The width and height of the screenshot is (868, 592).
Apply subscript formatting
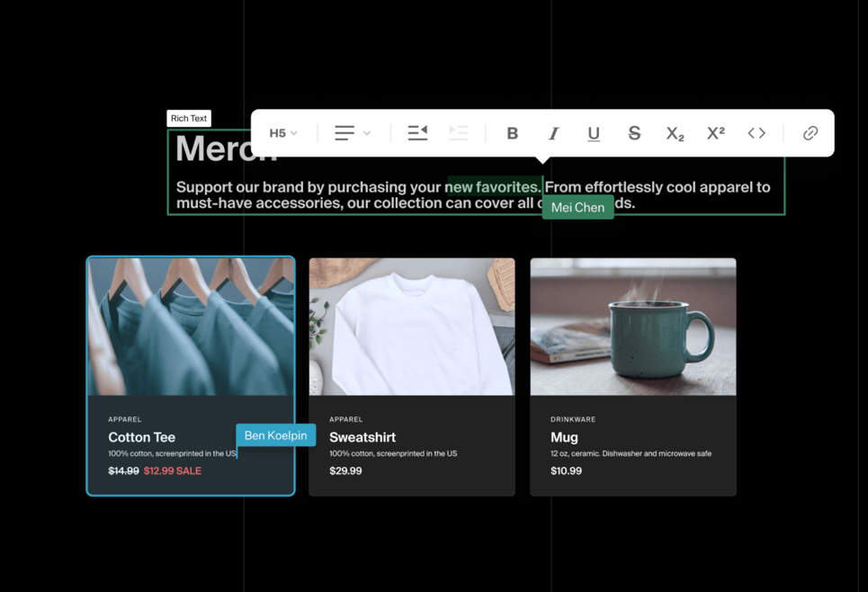(675, 133)
